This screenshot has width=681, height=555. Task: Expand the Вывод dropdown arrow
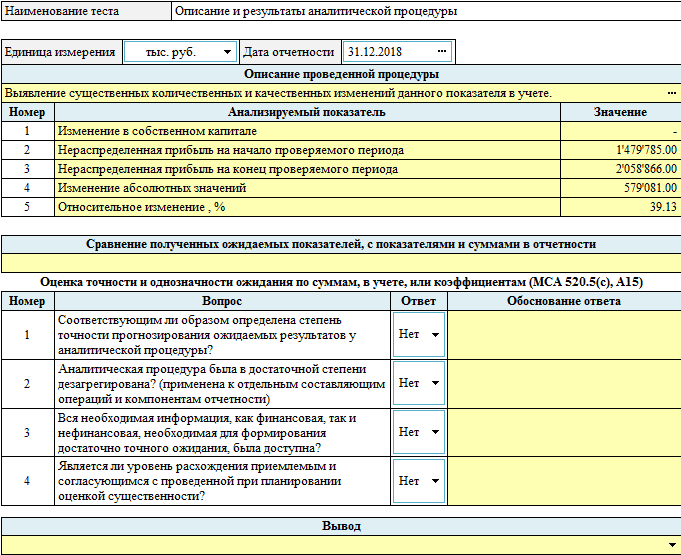(x=672, y=545)
